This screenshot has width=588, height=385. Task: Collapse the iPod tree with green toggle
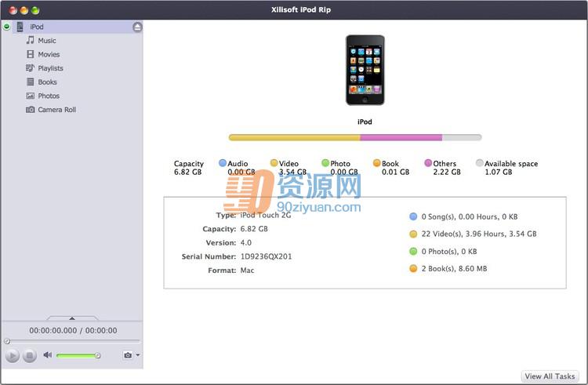(x=7, y=27)
